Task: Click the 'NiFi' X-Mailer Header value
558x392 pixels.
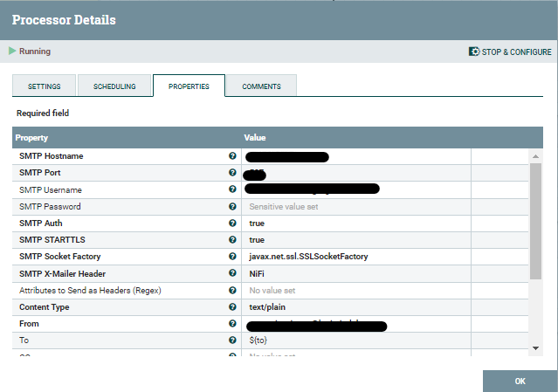Action: point(257,273)
